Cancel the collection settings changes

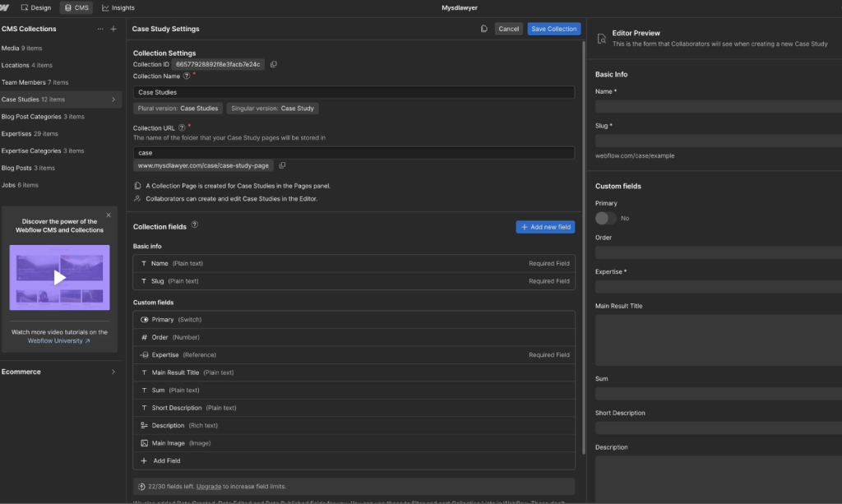[508, 29]
